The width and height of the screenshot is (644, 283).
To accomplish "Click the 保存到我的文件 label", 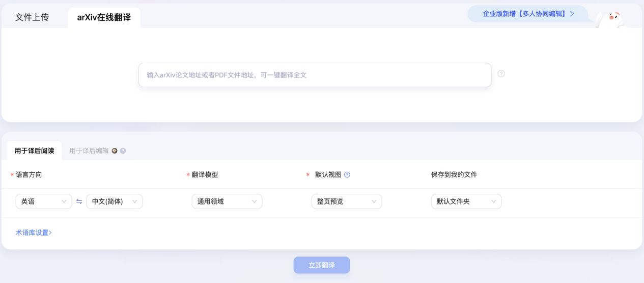I will 454,174.
